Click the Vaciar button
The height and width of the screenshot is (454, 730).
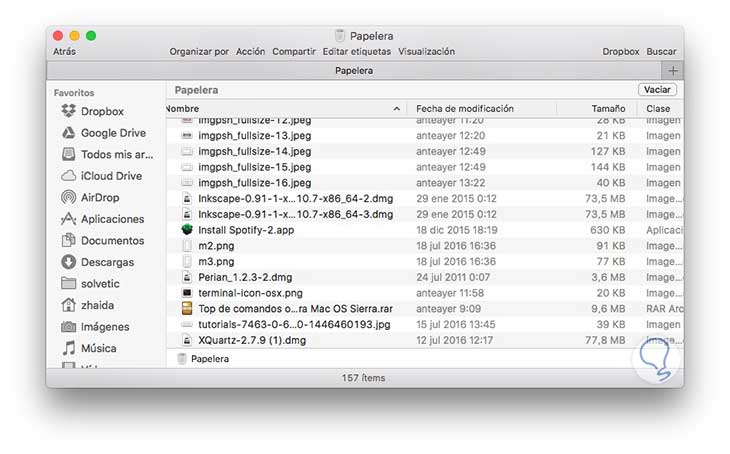click(657, 90)
